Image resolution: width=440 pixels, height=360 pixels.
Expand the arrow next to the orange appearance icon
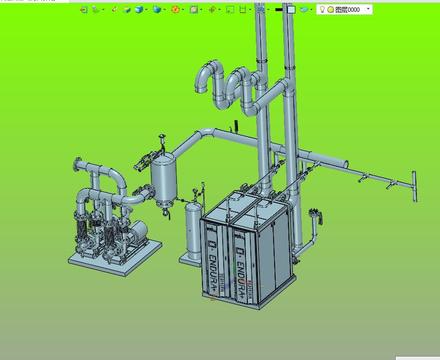(183, 10)
